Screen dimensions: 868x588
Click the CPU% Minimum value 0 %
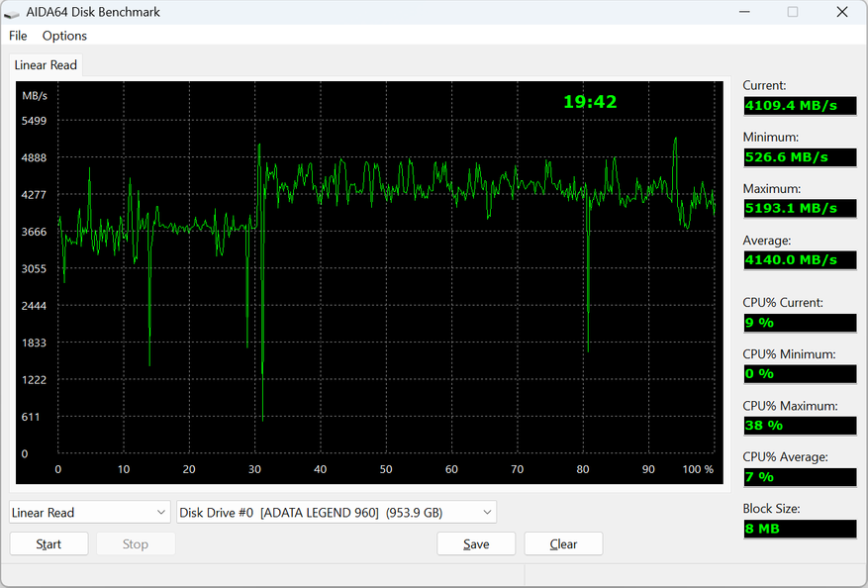[800, 374]
